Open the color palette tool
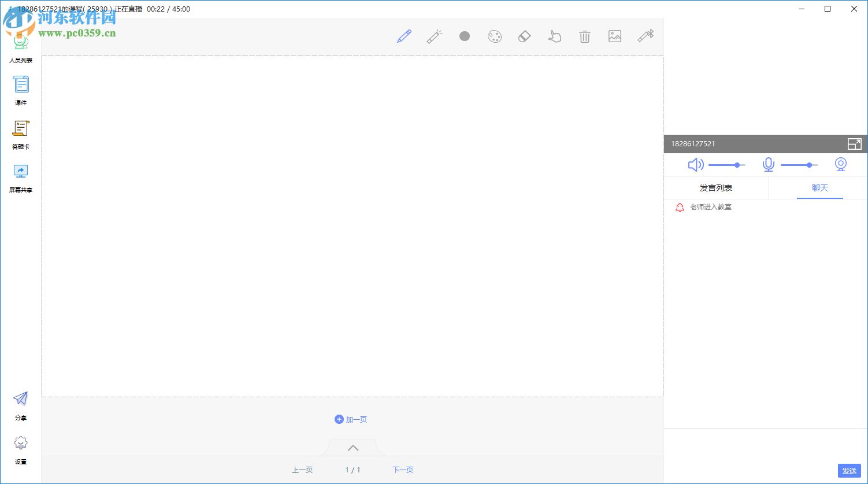 (x=495, y=36)
